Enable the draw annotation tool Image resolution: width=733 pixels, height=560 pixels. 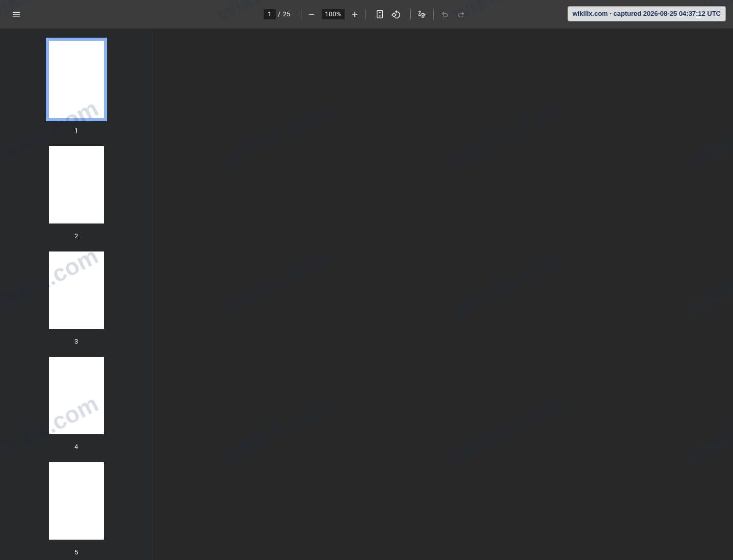[421, 14]
